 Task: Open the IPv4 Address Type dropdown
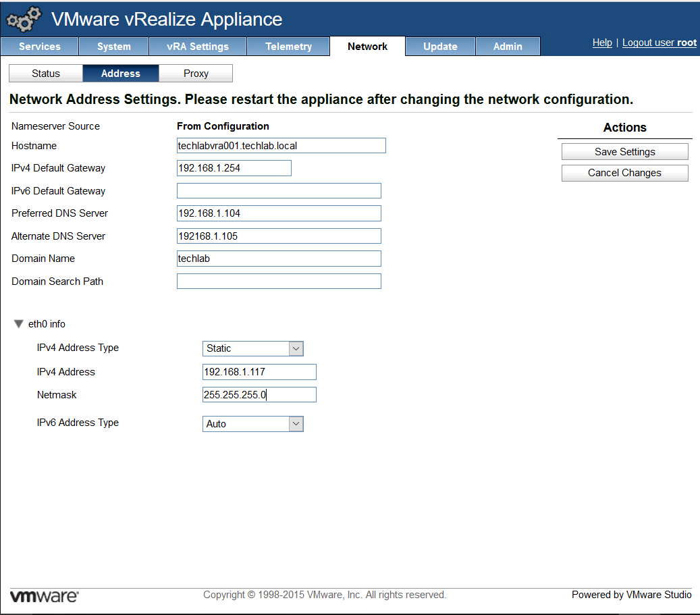[x=252, y=348]
